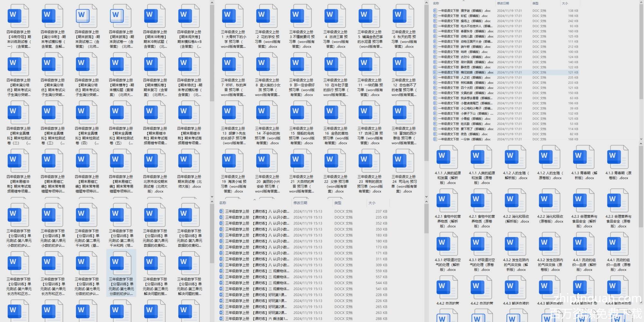
Task: Sort 三年级数学上册 list by 大小 column
Action: 372,203
